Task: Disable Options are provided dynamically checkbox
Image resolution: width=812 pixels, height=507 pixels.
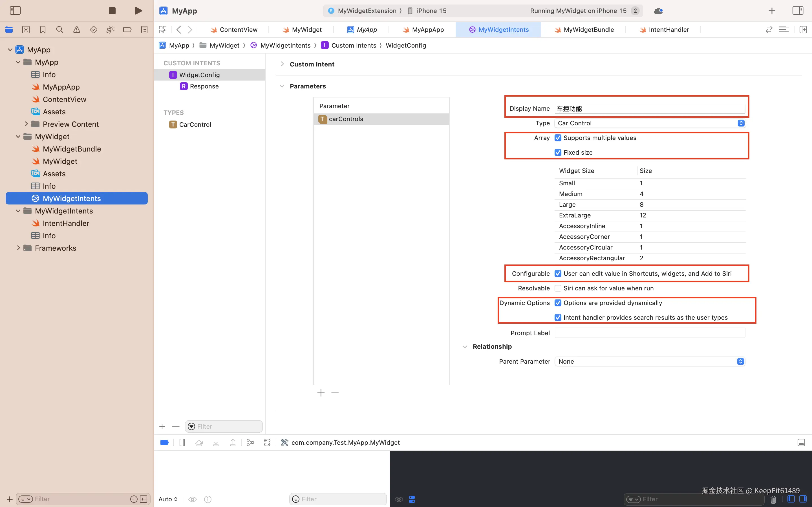Action: tap(558, 303)
